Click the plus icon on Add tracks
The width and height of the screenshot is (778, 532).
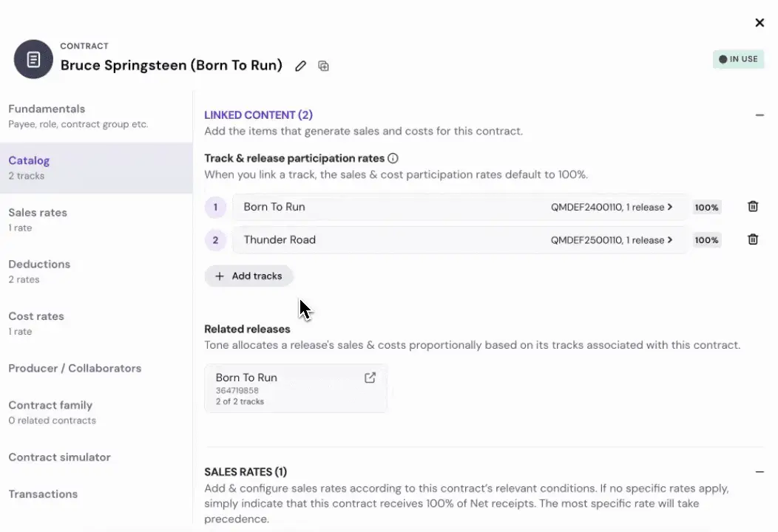pyautogui.click(x=220, y=276)
